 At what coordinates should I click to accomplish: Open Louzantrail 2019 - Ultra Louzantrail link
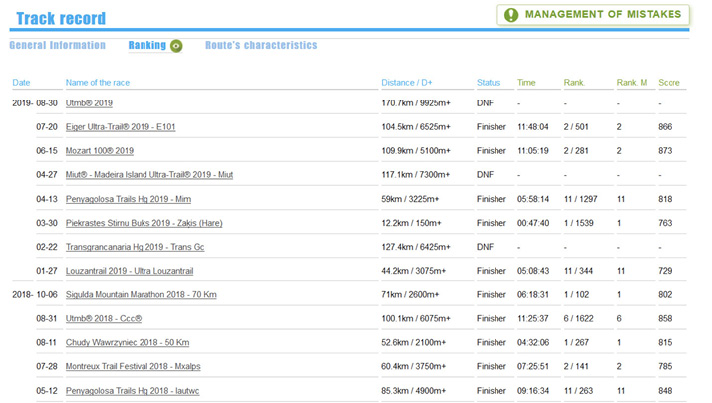(x=129, y=271)
